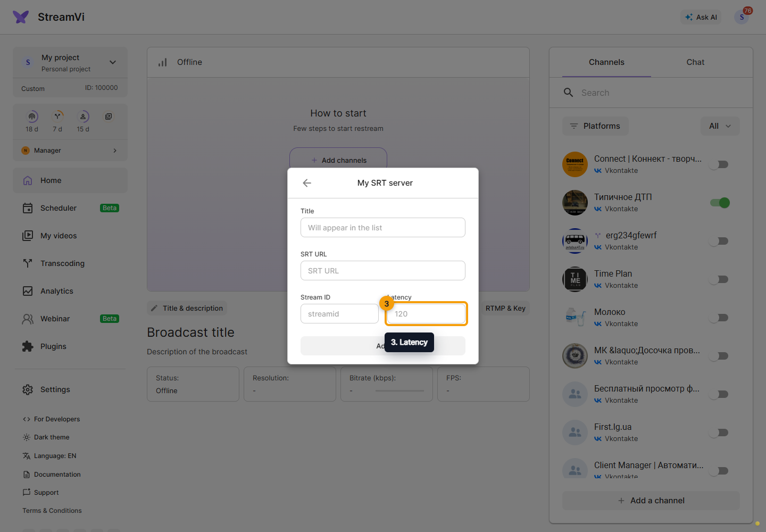Open My videos in the sidebar
This screenshot has width=766, height=532.
(x=70, y=236)
